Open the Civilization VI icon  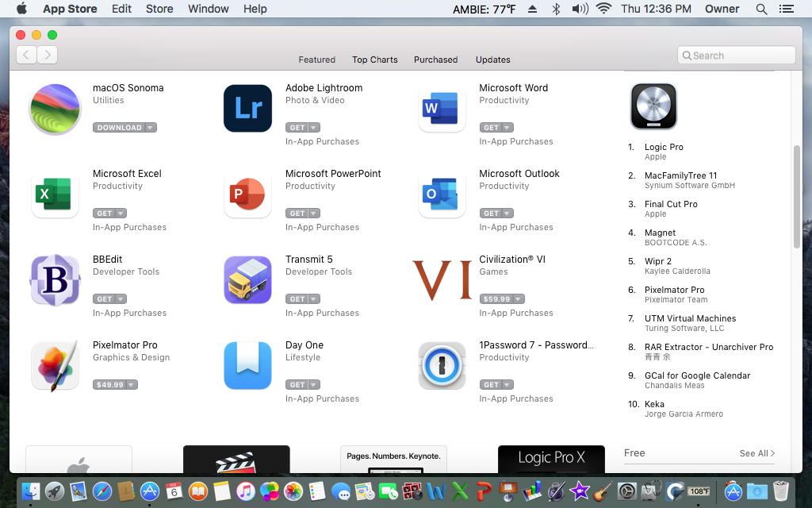[x=442, y=280]
